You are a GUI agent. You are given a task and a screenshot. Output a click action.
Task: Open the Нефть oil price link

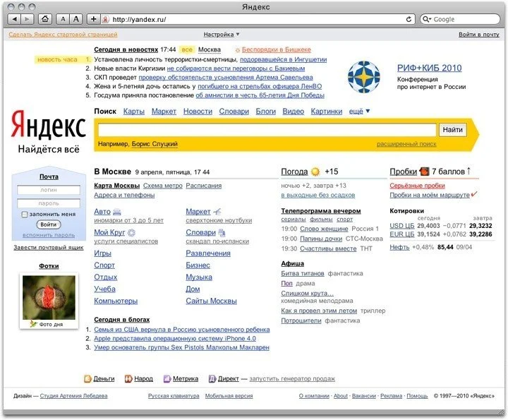coord(399,247)
